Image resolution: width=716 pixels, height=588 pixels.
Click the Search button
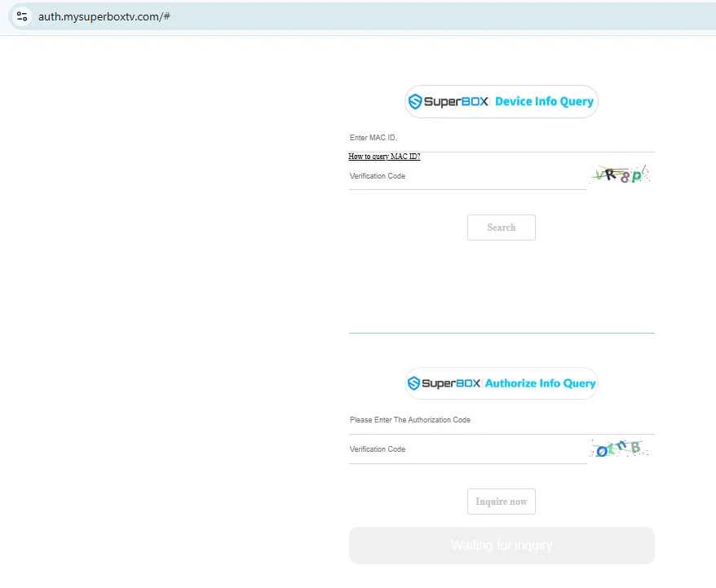[x=501, y=228]
